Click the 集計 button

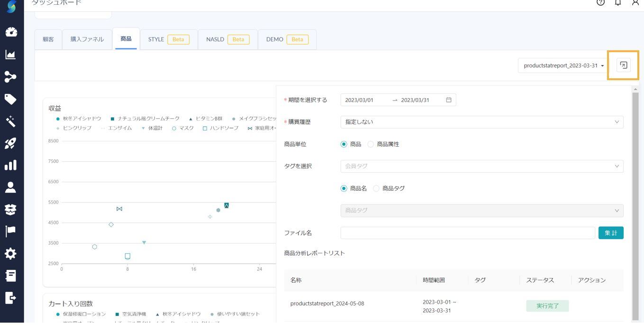coord(611,233)
